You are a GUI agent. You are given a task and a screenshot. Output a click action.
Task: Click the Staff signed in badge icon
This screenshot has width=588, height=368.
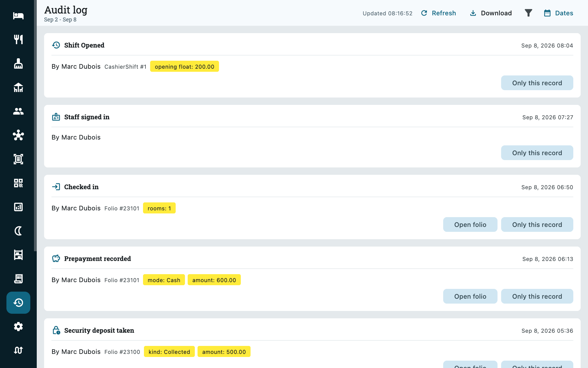56,117
